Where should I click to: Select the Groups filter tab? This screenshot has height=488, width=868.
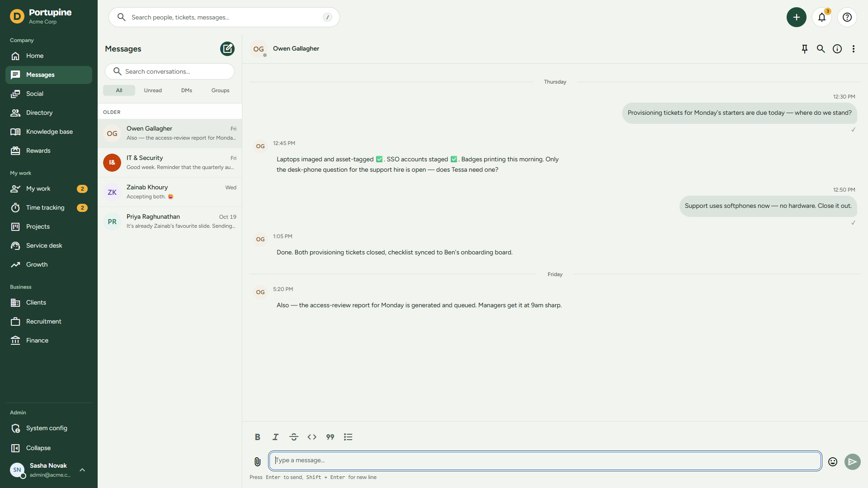click(220, 90)
